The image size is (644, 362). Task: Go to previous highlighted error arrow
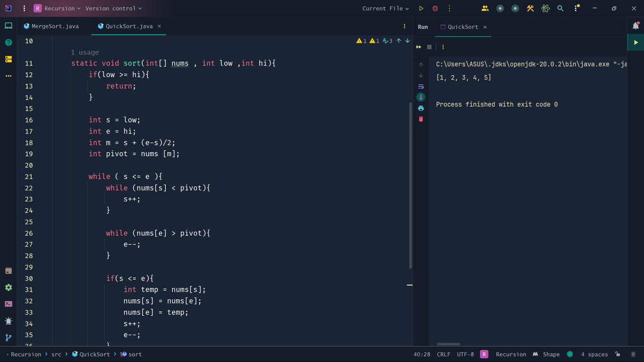398,41
